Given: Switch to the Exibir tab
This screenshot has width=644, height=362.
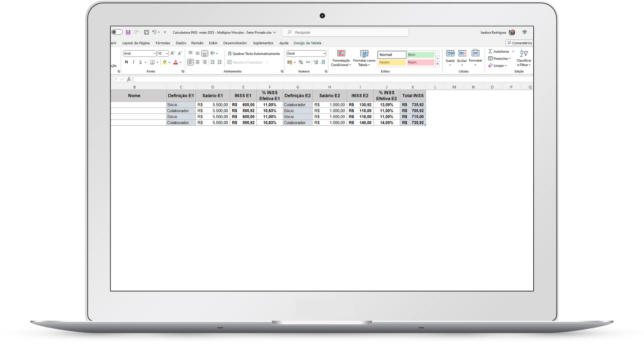Looking at the screenshot, I should (213, 43).
